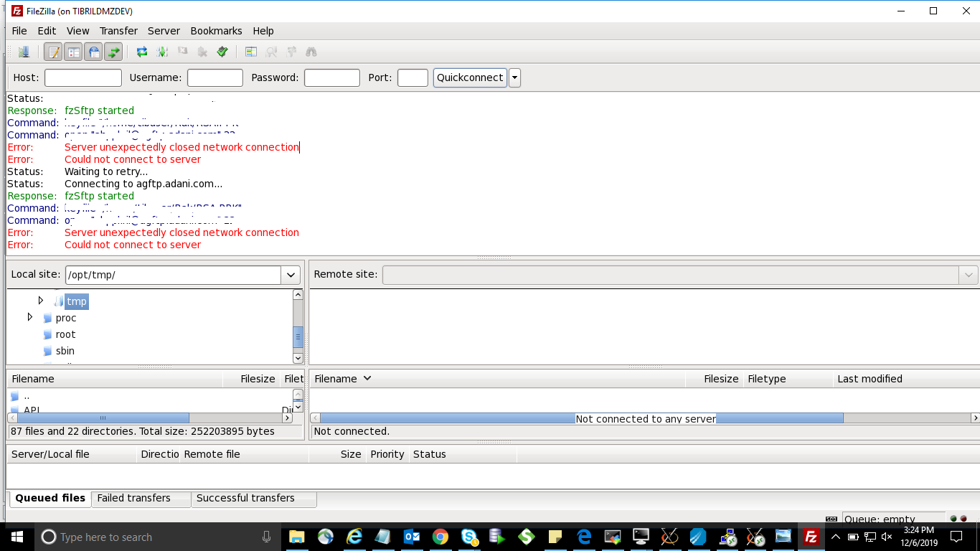Click the local file list horizontal scrollbar
The image size is (980, 551).
pos(103,418)
